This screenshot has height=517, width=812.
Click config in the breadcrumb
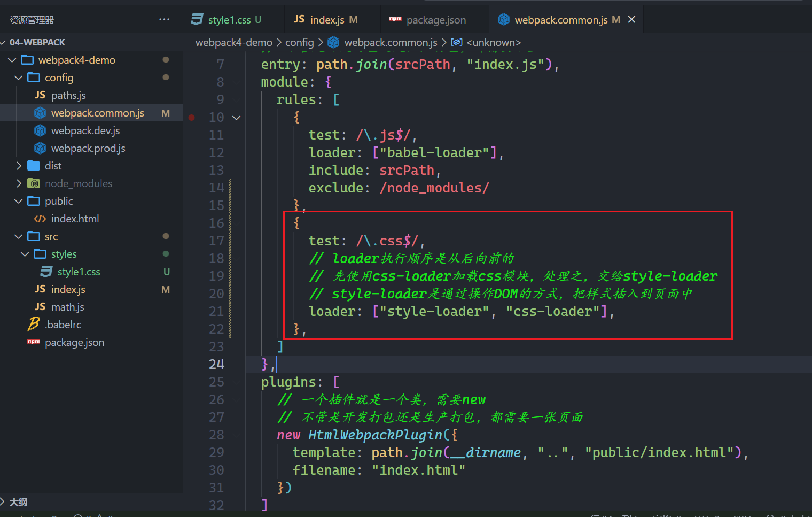(x=300, y=42)
